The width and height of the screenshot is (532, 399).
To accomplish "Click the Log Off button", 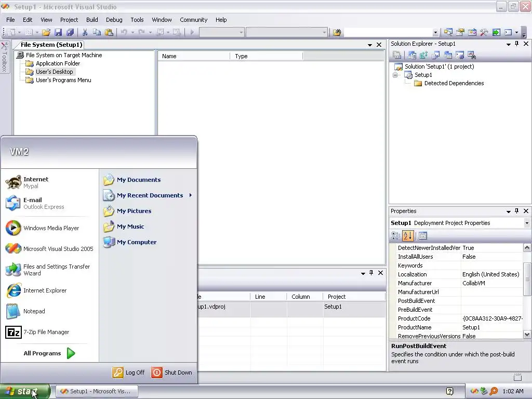I will click(x=128, y=372).
